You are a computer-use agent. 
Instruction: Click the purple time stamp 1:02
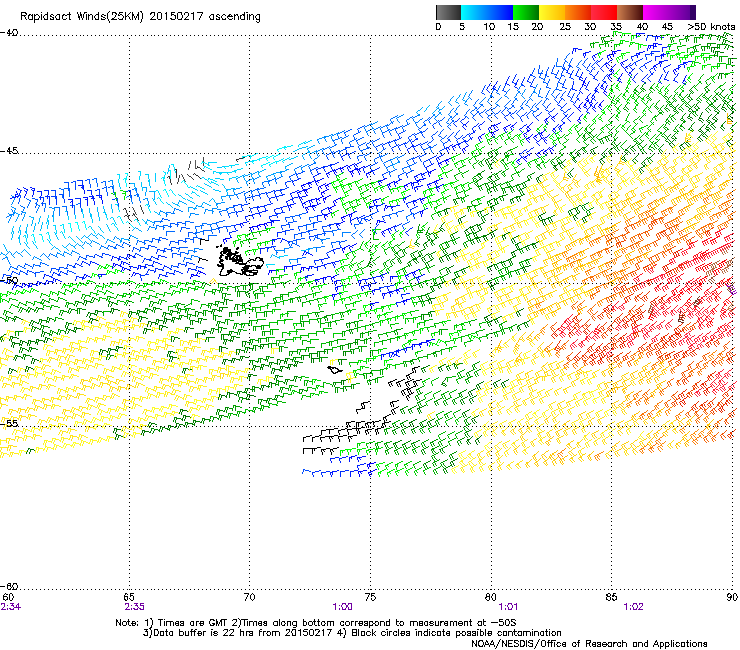633,607
